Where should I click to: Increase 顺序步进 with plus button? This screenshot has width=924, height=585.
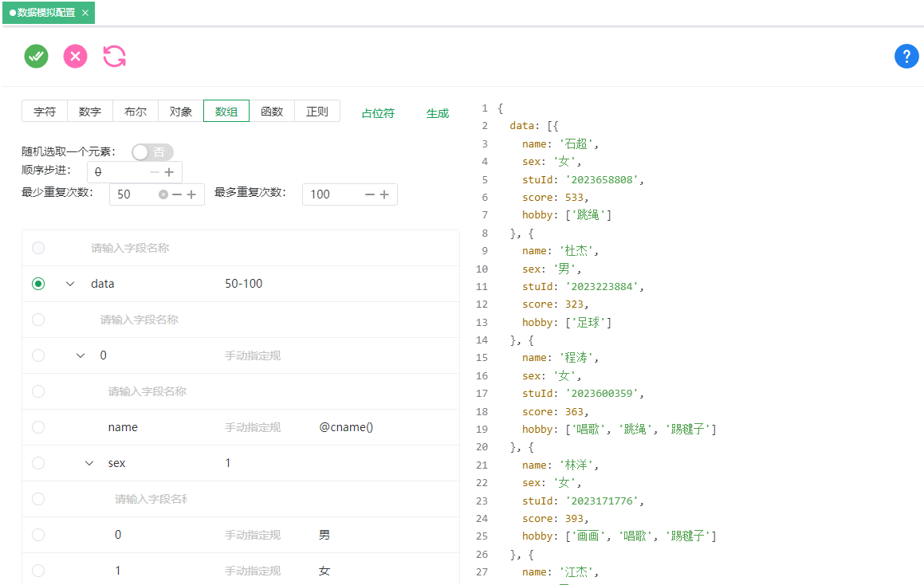click(169, 172)
